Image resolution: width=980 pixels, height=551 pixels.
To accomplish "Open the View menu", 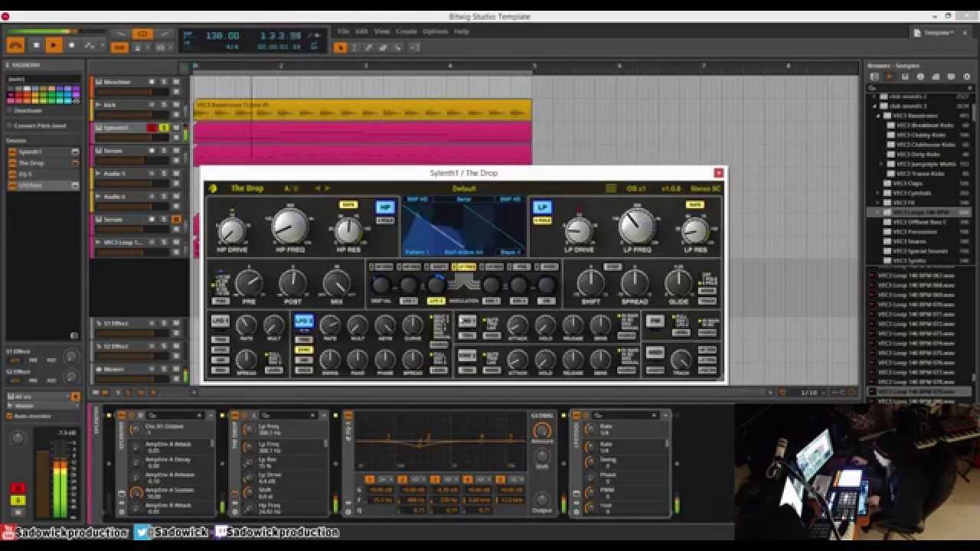I will tap(382, 31).
